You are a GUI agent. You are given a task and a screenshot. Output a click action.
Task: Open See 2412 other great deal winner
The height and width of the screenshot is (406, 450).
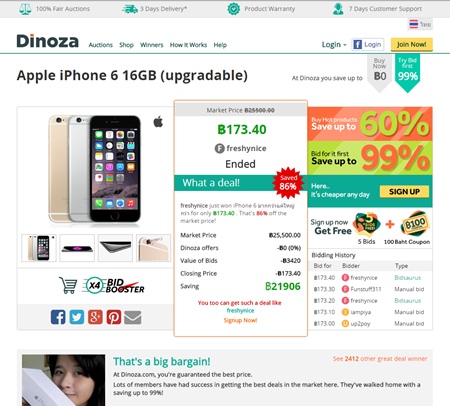coord(380,359)
